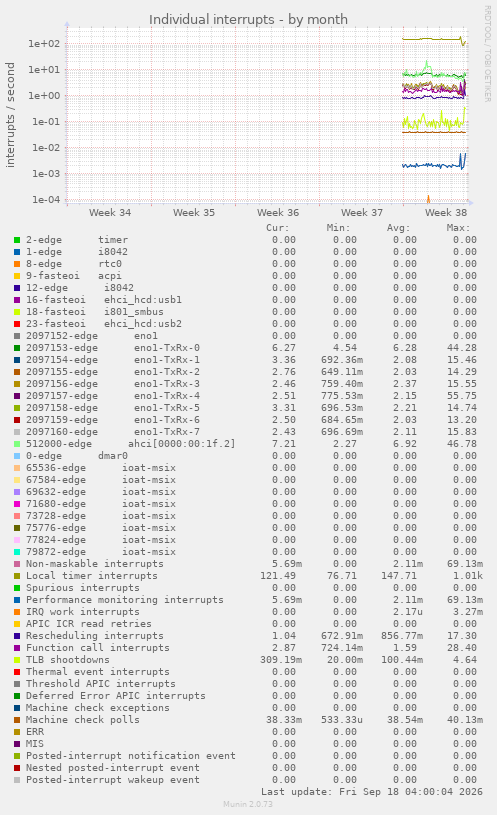The width and height of the screenshot is (497, 815).
Task: Click the dark blue Rescheduling interrupts swatch
Action: click(17, 636)
